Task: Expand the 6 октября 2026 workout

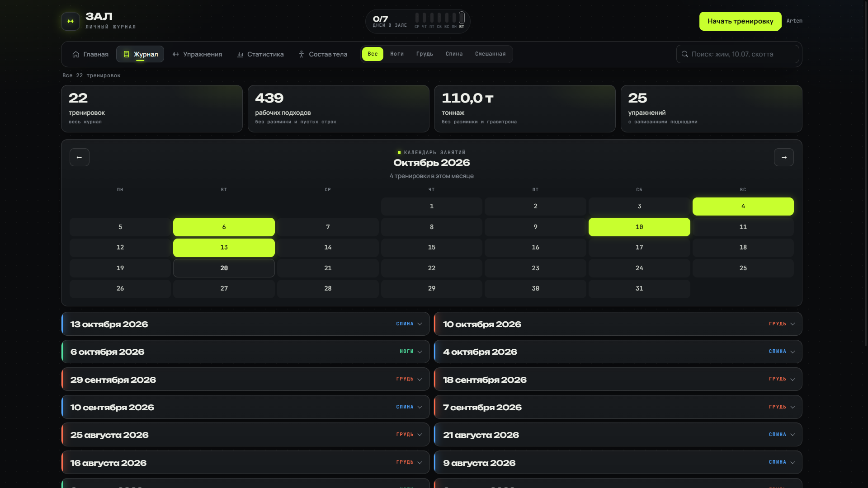Action: coord(245,352)
